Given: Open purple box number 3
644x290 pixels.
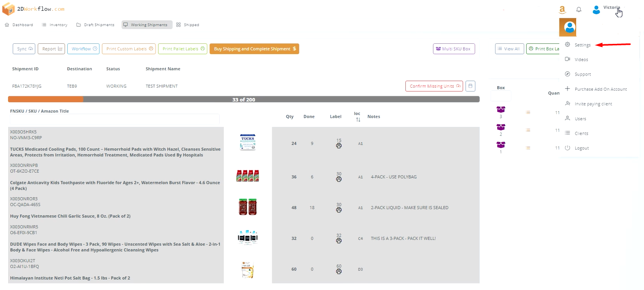Looking at the screenshot, I should tap(501, 110).
